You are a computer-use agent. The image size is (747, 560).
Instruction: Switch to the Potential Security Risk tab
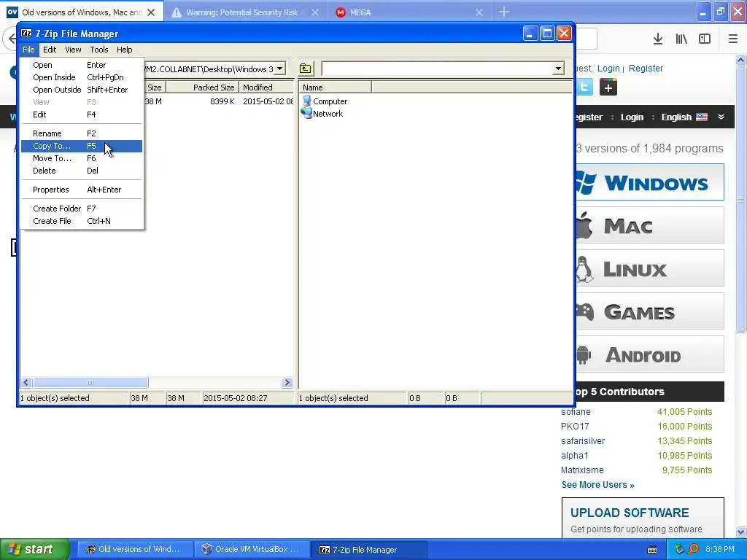coord(245,12)
